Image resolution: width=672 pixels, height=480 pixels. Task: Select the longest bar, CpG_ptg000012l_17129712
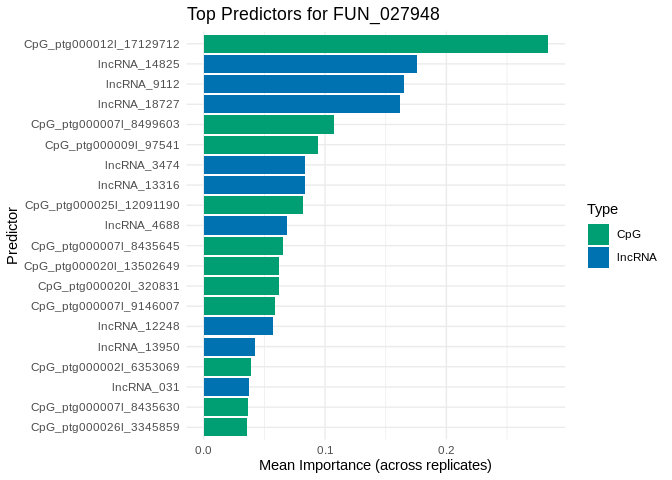(x=375, y=44)
